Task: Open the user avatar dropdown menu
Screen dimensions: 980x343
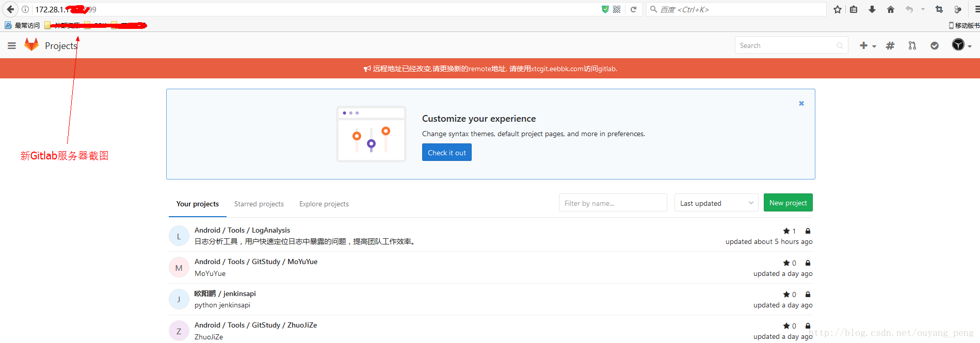Action: click(x=961, y=45)
